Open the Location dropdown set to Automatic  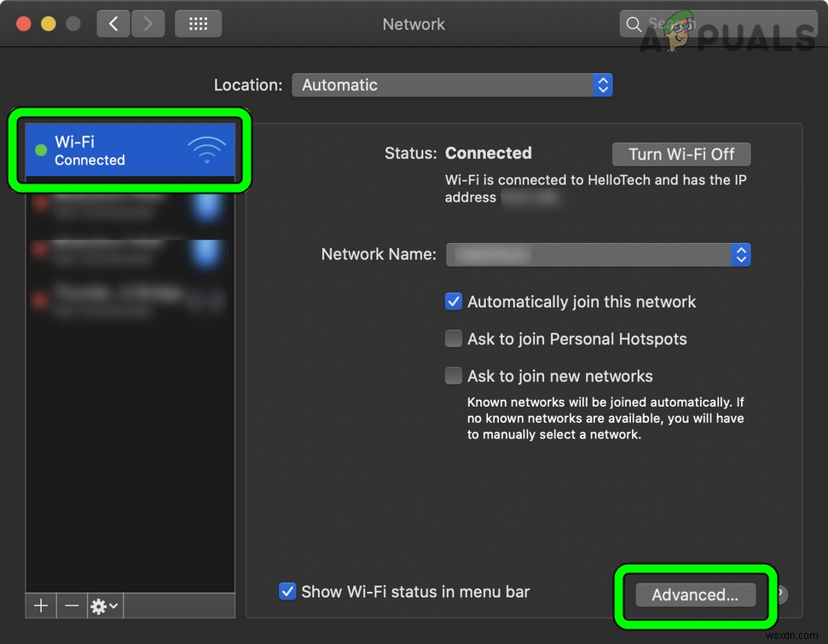pyautogui.click(x=453, y=84)
